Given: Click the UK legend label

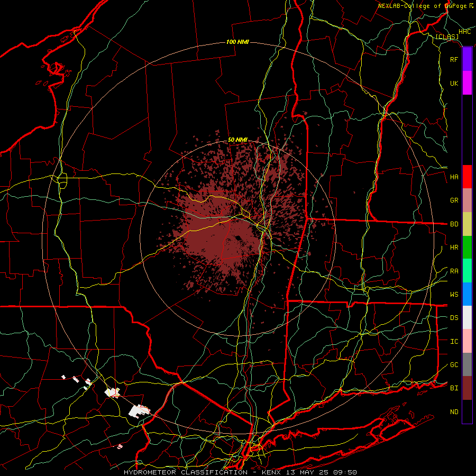Looking at the screenshot, I should click(x=454, y=83).
